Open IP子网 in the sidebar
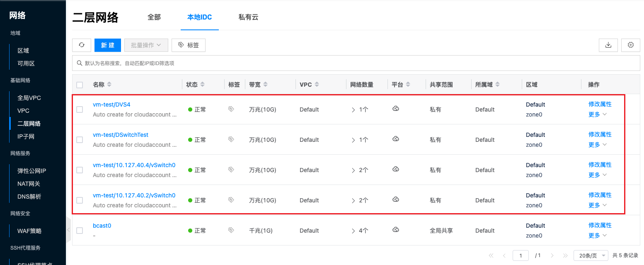644x265 pixels. coord(26,136)
